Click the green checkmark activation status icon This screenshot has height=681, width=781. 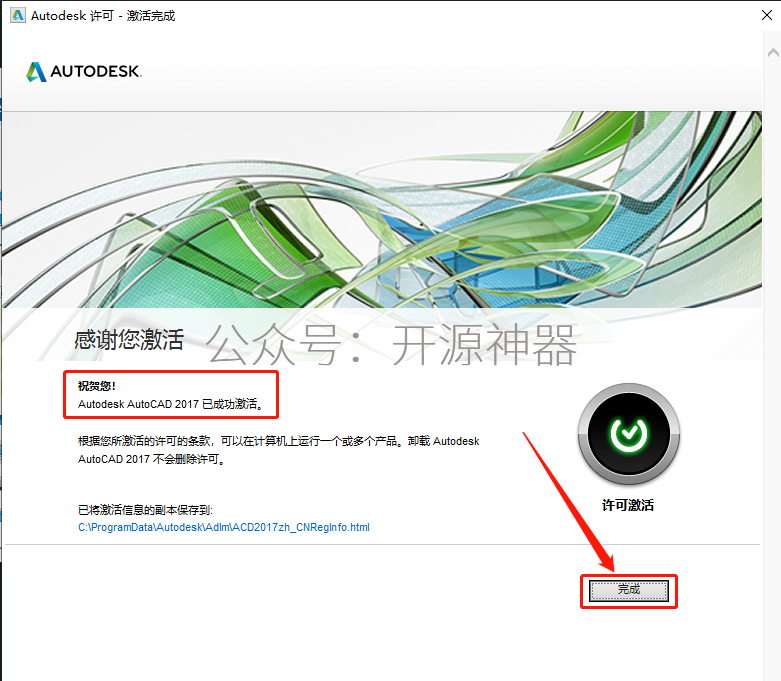(629, 434)
